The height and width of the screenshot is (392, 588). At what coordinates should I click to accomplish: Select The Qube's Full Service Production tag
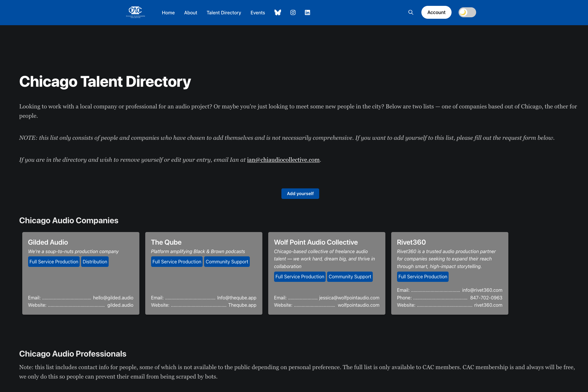click(177, 262)
